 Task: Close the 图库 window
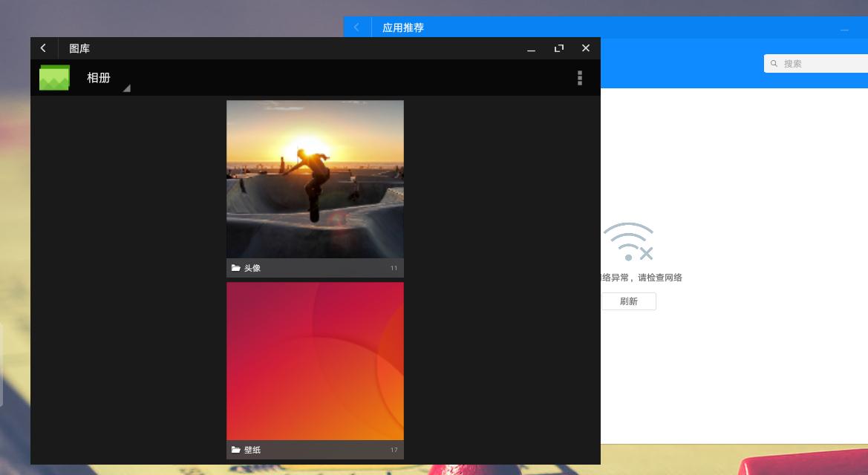tap(586, 48)
